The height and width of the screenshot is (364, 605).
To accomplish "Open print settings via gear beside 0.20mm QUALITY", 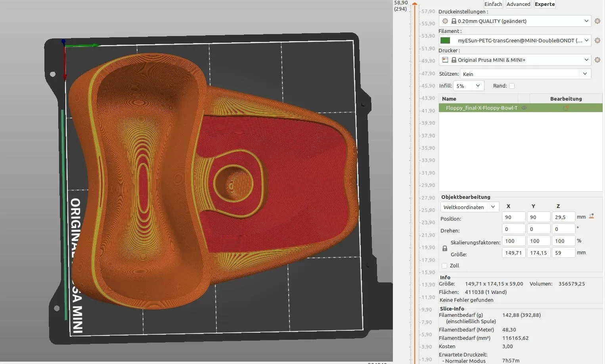I will point(597,21).
